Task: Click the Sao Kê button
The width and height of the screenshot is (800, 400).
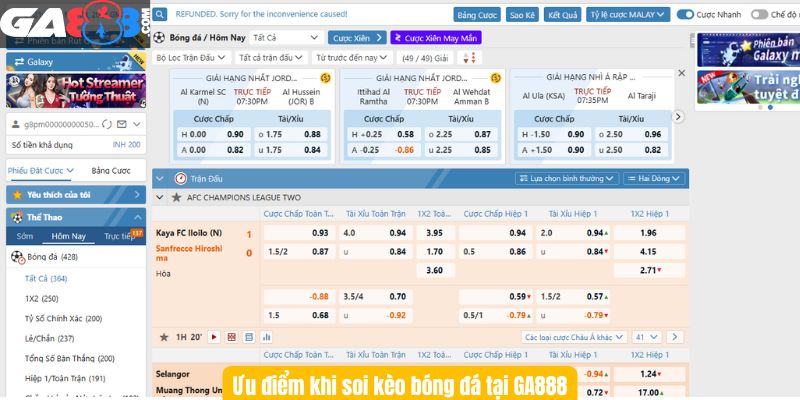Action: point(522,15)
